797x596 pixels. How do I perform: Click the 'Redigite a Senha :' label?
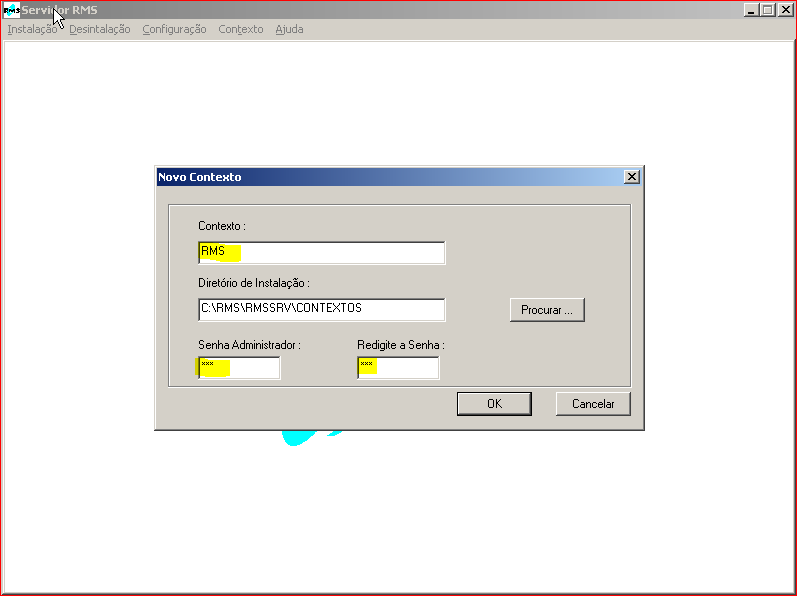[x=401, y=345]
